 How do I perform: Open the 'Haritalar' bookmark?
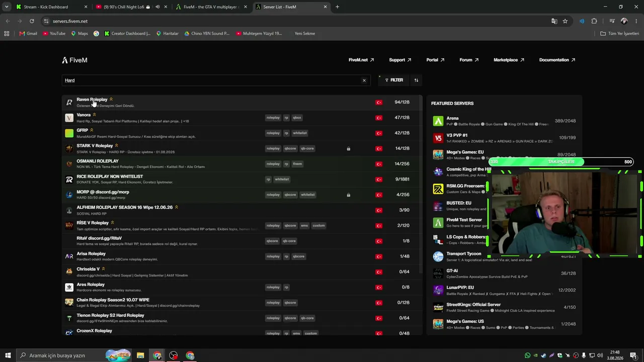coord(168,34)
